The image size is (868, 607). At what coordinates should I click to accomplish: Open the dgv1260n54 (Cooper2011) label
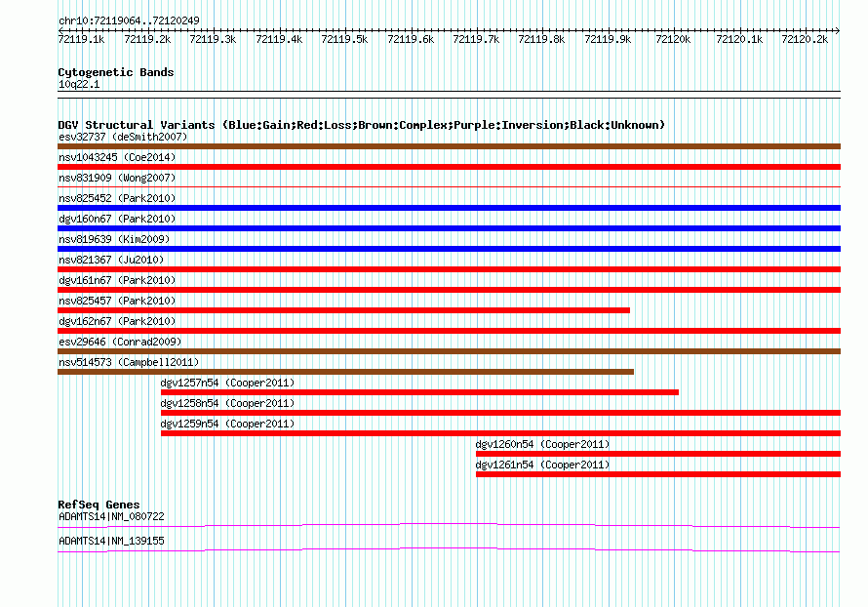[x=542, y=444]
